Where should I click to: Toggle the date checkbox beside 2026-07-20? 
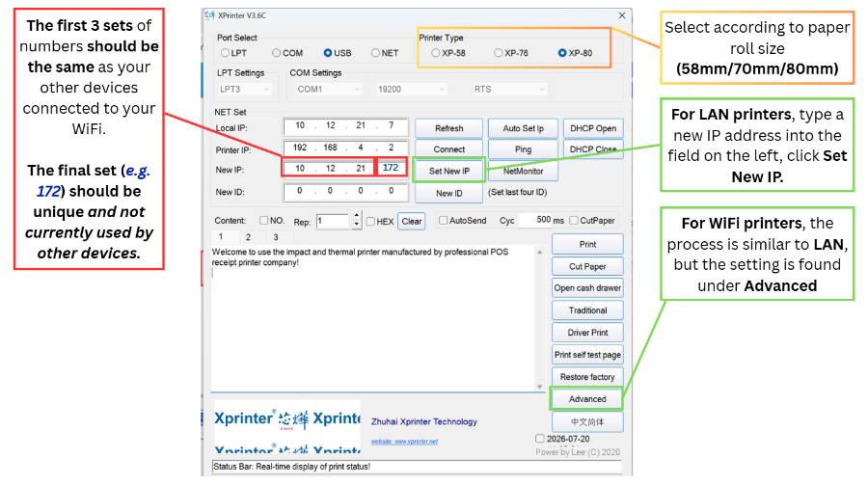(540, 439)
